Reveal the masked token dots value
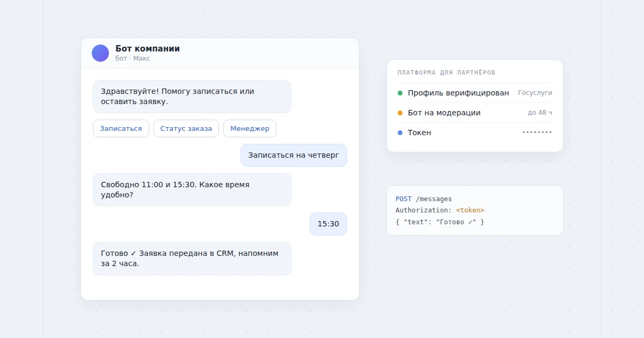The width and height of the screenshot is (644, 338). point(537,133)
